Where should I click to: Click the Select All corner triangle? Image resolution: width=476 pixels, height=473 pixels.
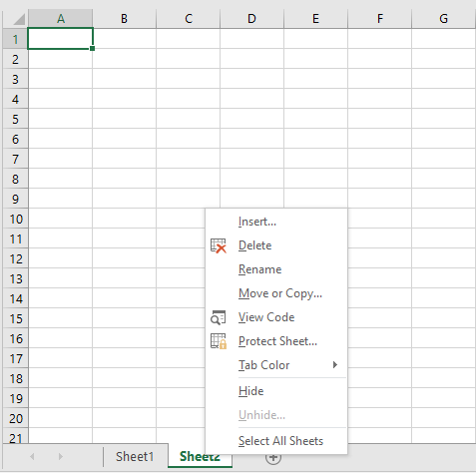click(x=19, y=19)
